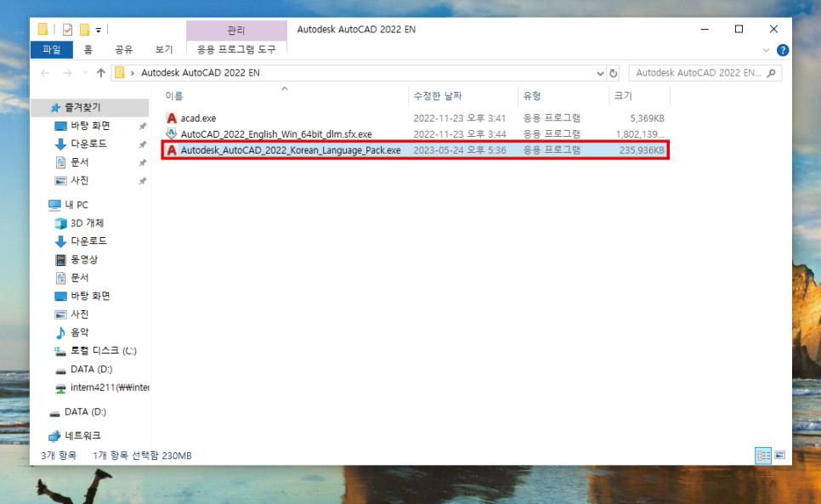Open the lower standalone DATA (D:) entry
The width and height of the screenshot is (821, 504).
[85, 412]
